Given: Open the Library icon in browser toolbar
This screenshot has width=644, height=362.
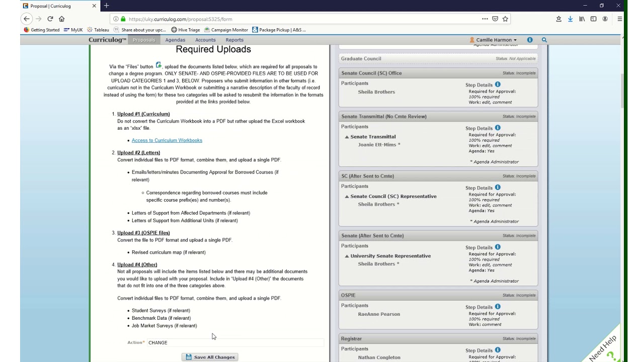Looking at the screenshot, I should [x=582, y=19].
